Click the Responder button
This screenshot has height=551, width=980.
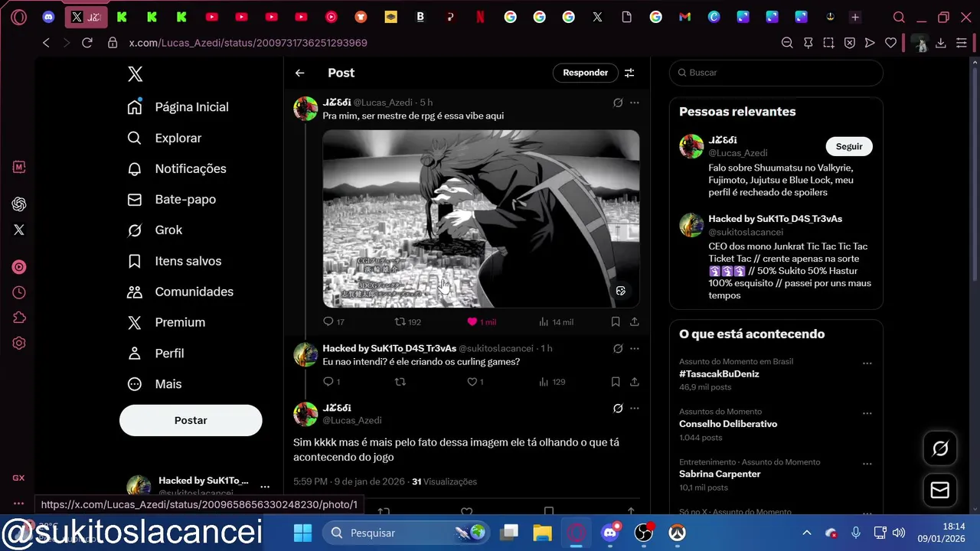pos(585,73)
